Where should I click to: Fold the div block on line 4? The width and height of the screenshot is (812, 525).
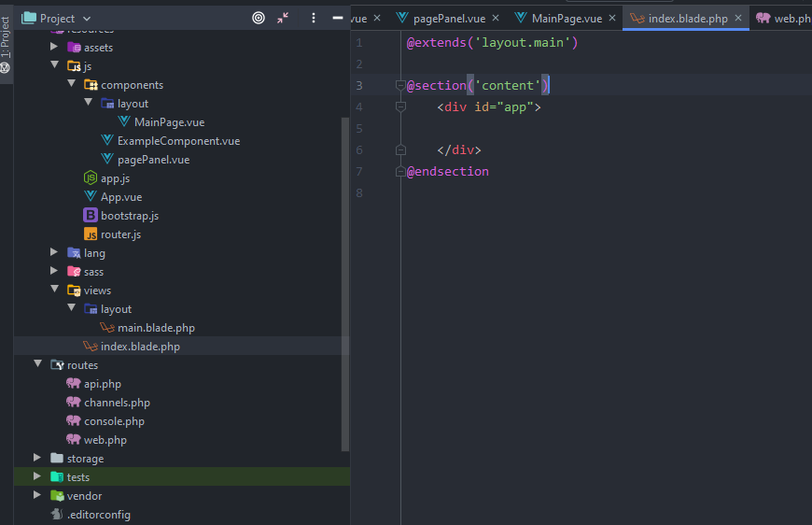point(400,106)
